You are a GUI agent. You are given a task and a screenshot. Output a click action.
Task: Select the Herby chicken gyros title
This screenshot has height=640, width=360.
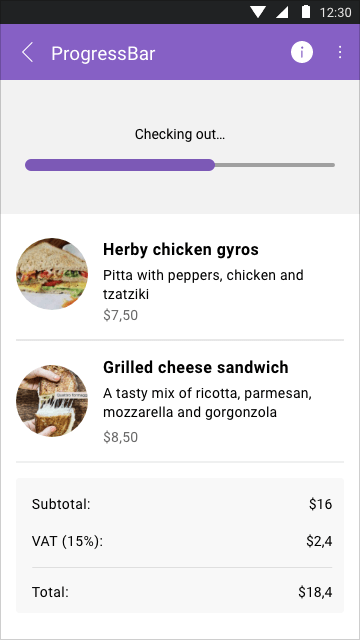click(x=181, y=249)
